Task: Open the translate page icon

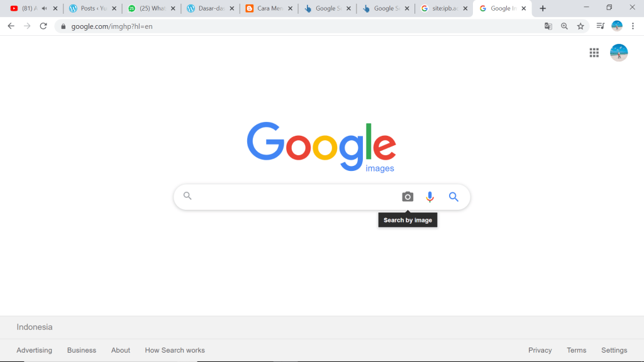Action: pyautogui.click(x=548, y=26)
